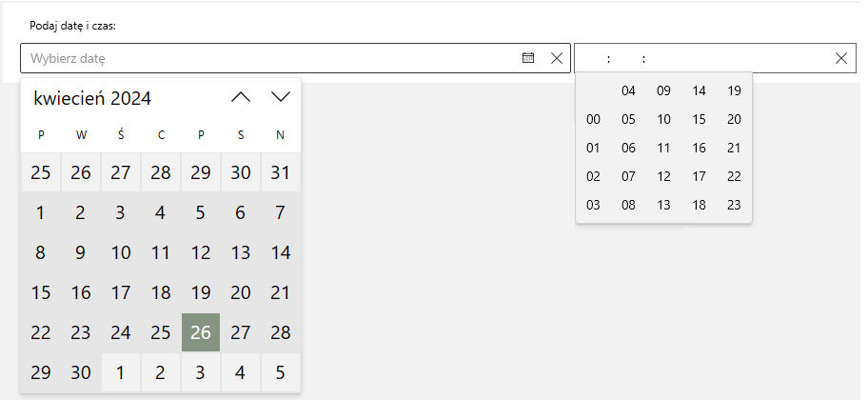This screenshot has width=868, height=400.
Task: Go to previous month with up chevron
Action: (241, 97)
